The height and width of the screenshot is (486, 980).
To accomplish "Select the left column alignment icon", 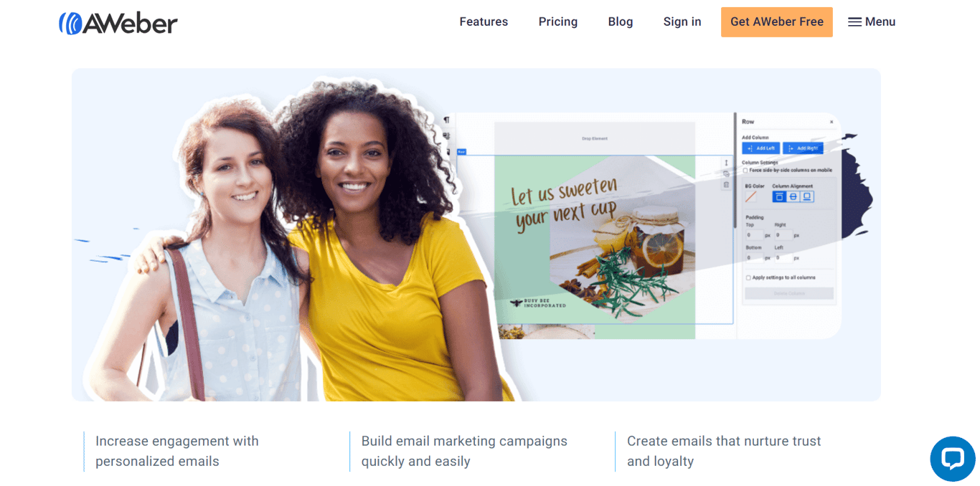I will click(x=779, y=197).
